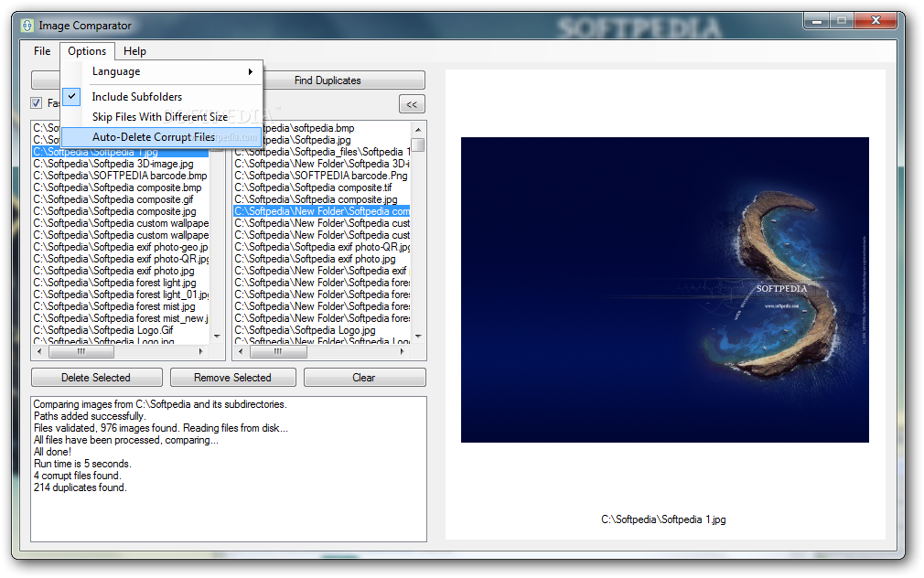Click the log output text area
Screen dimensions: 924x578
click(x=229, y=469)
